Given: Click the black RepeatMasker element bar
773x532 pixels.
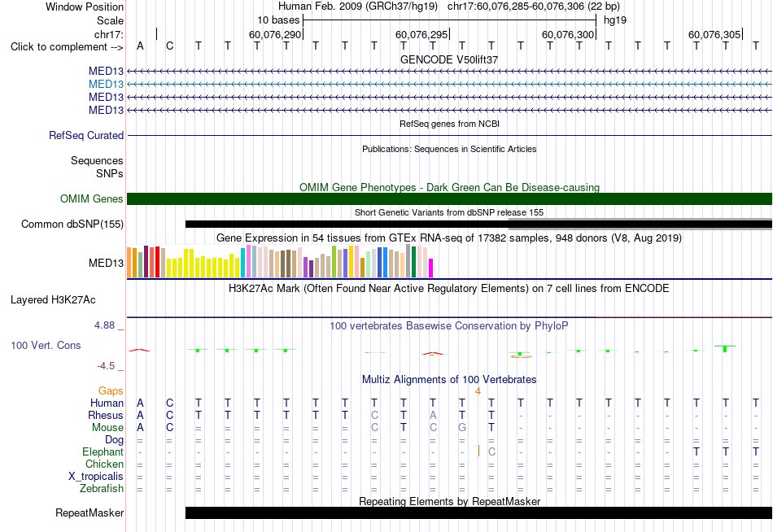Looking at the screenshot, I should tap(478, 512).
